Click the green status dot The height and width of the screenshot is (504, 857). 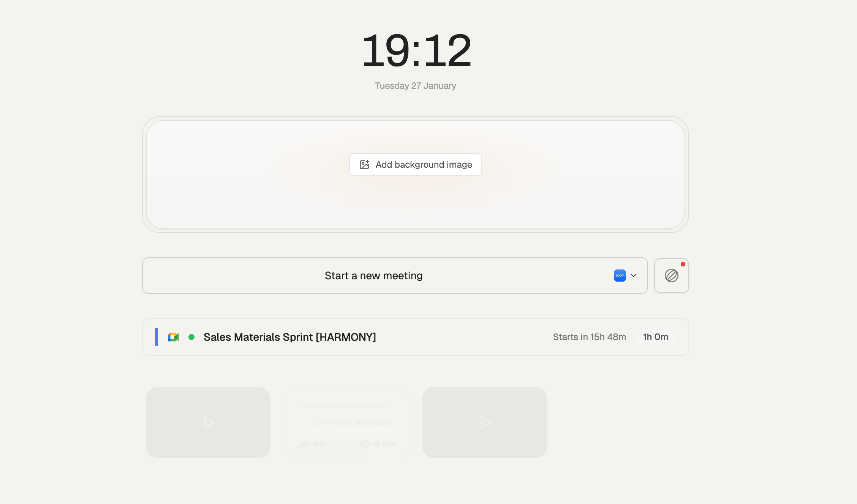(191, 337)
